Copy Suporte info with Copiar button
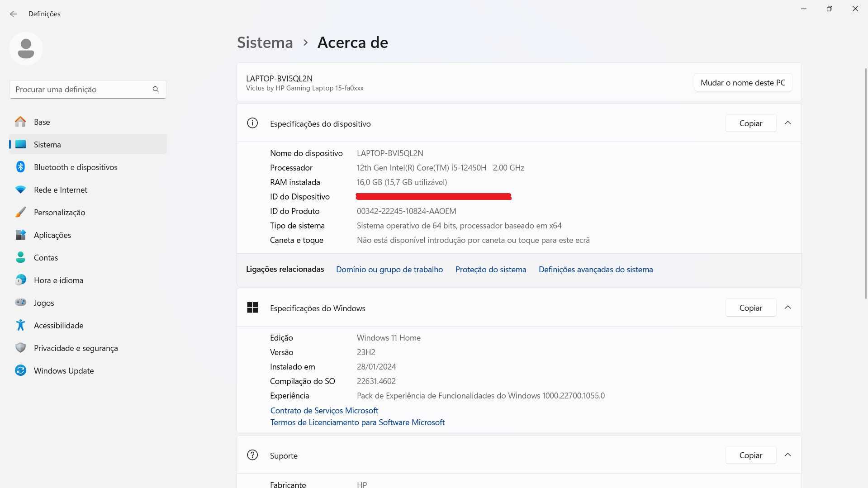 [x=751, y=455]
